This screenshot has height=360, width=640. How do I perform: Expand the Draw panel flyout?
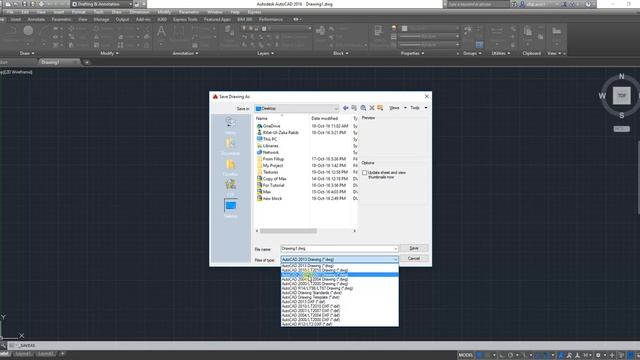point(27,53)
